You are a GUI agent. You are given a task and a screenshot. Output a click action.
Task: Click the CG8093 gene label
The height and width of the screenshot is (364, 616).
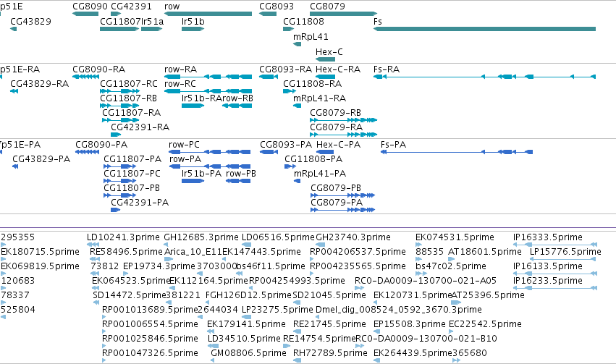coord(277,7)
